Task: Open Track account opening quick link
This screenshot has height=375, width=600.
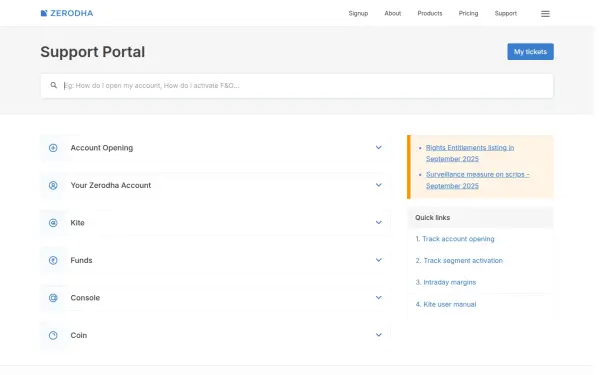Action: (x=458, y=239)
